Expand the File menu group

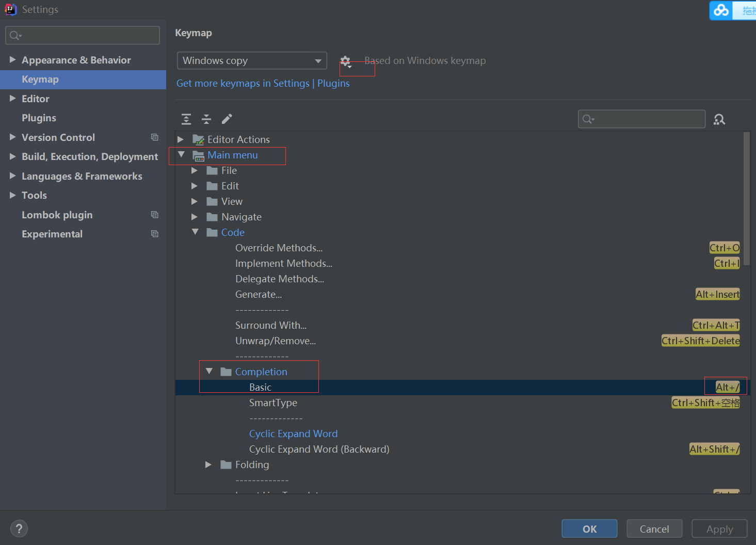[x=195, y=170]
